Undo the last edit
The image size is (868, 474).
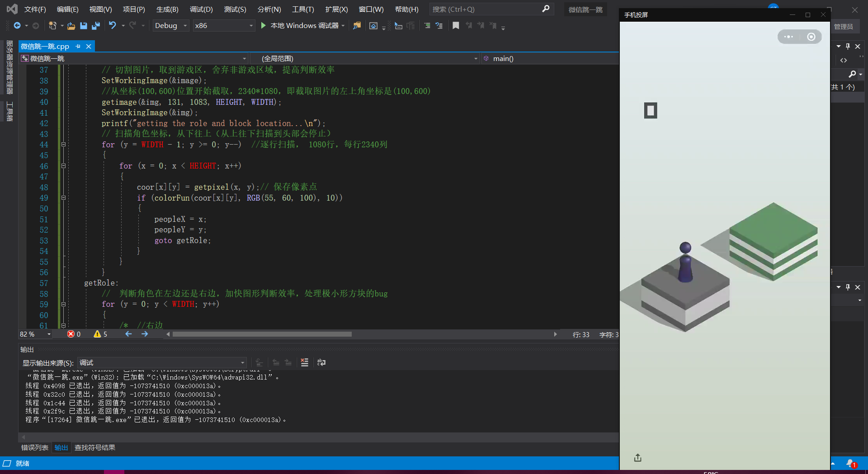[x=113, y=26]
